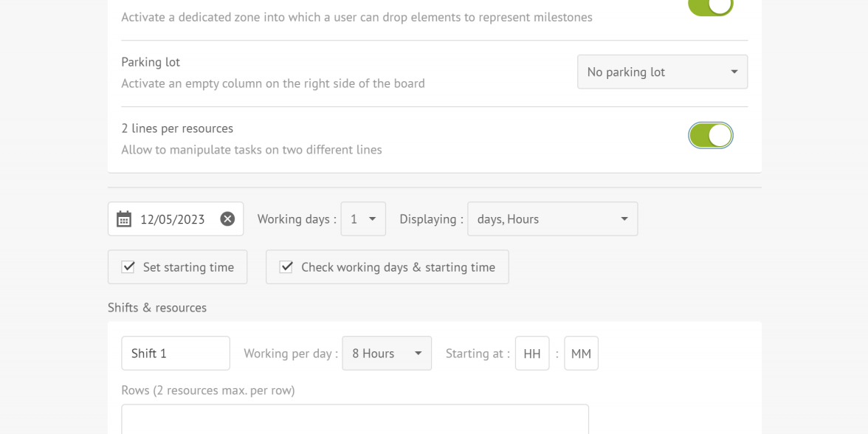Click the Parking lot dropdown arrow
This screenshot has width=868, height=434.
pyautogui.click(x=734, y=72)
